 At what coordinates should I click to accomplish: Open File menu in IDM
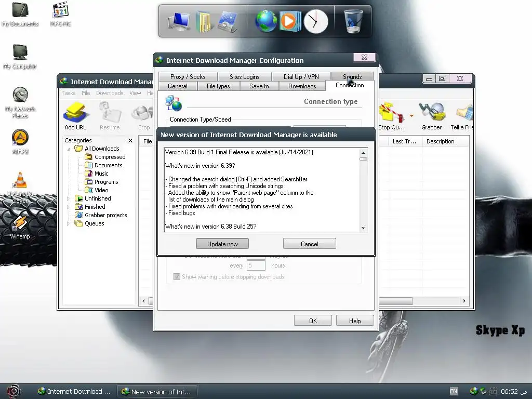coord(86,93)
